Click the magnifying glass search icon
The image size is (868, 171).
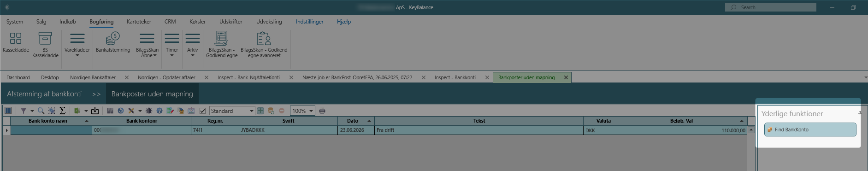(41, 111)
